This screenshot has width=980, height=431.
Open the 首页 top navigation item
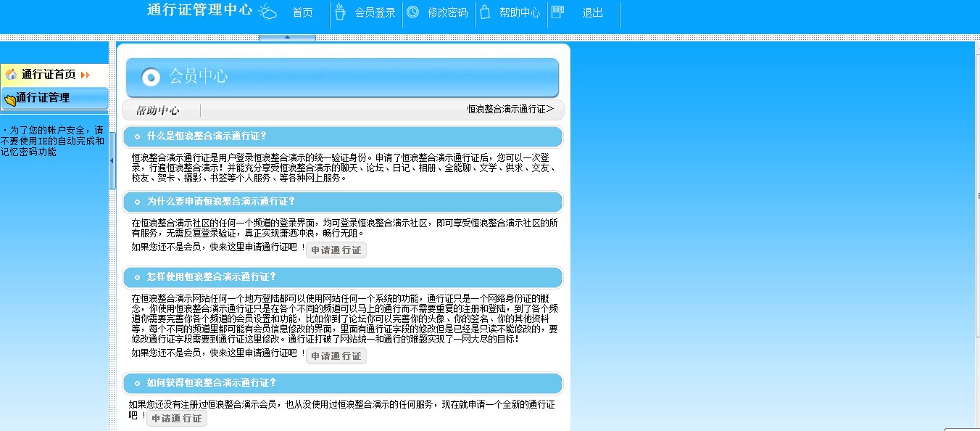pos(302,12)
